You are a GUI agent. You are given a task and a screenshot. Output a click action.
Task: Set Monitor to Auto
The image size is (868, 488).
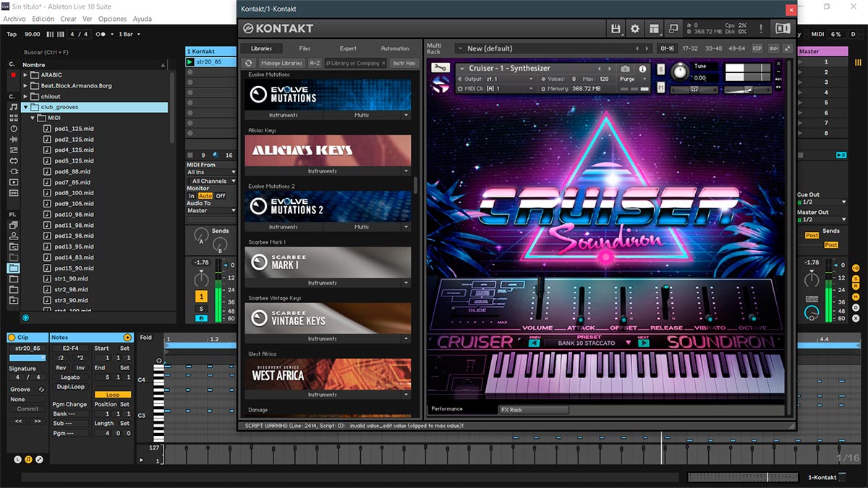(205, 196)
